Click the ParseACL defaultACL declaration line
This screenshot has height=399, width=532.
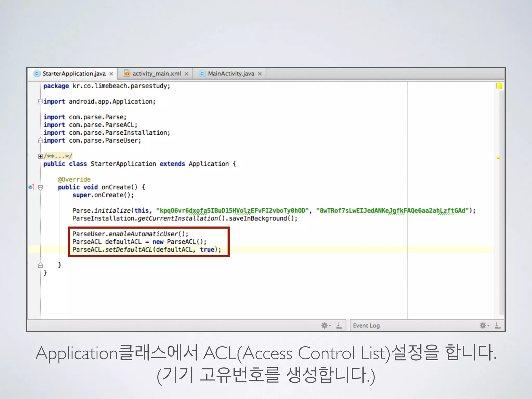(x=139, y=242)
